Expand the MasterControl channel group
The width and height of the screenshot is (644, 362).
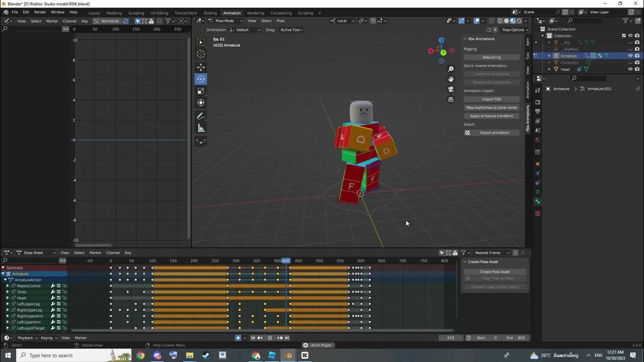(x=8, y=286)
